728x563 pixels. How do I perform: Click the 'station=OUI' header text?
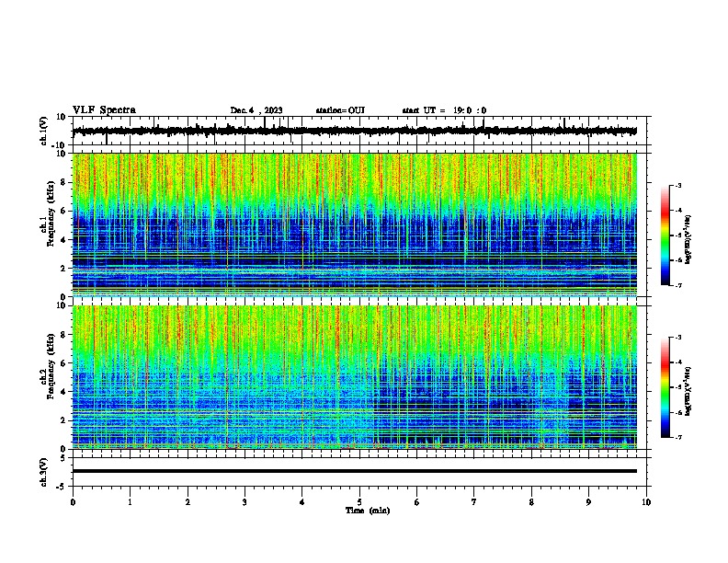coord(340,110)
